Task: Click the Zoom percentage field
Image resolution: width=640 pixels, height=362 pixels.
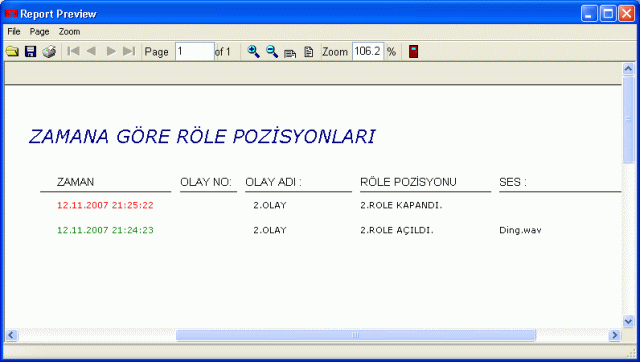Action: [368, 51]
